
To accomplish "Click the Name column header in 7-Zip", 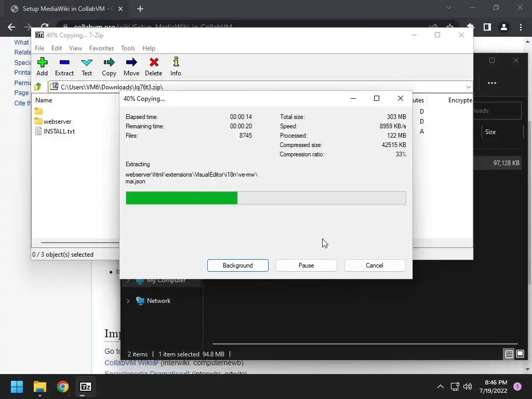I will 44,100.
